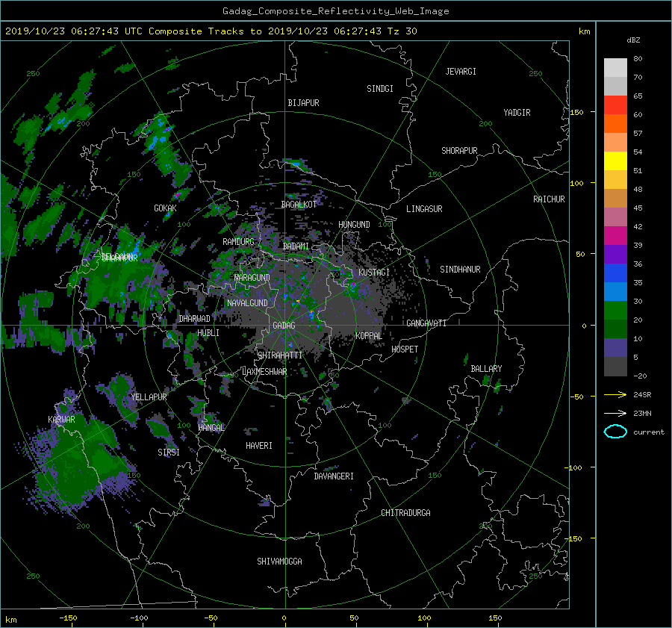Image resolution: width=672 pixels, height=628 pixels.
Task: Select the SHORAPUR map label
Action: click(459, 151)
